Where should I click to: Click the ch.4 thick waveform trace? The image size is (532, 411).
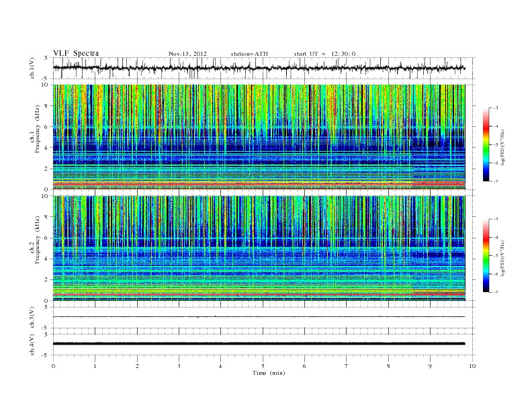click(x=259, y=344)
